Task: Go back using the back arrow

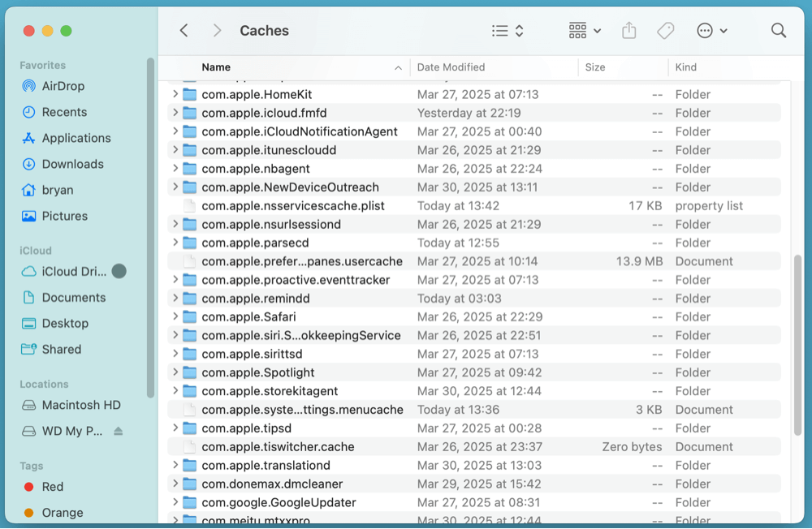Action: (184, 30)
